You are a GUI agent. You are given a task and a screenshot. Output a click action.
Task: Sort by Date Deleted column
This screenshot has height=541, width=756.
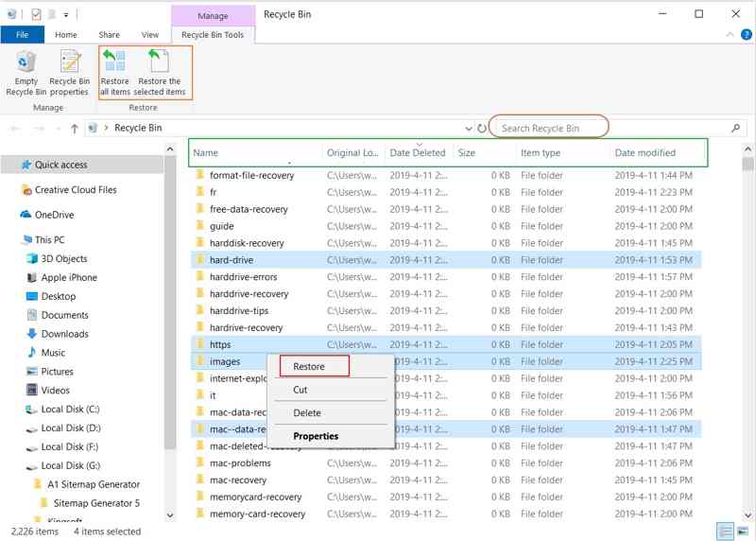[x=418, y=152]
